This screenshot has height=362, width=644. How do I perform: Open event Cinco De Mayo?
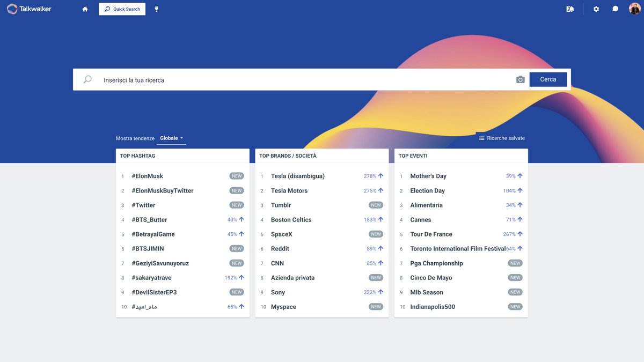coord(431,277)
